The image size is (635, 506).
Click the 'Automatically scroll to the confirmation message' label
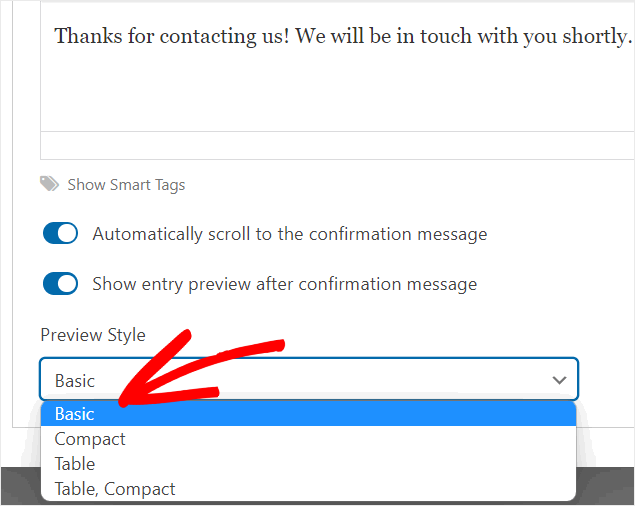click(x=289, y=234)
